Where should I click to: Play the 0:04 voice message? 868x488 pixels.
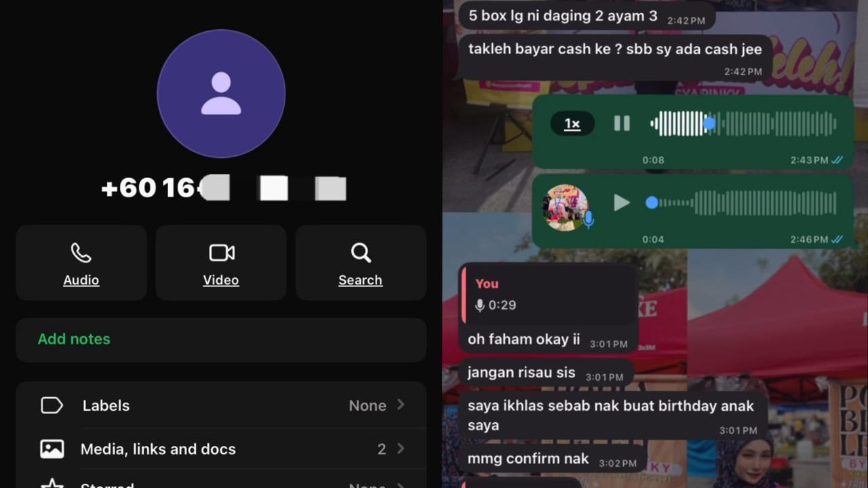pyautogui.click(x=622, y=203)
